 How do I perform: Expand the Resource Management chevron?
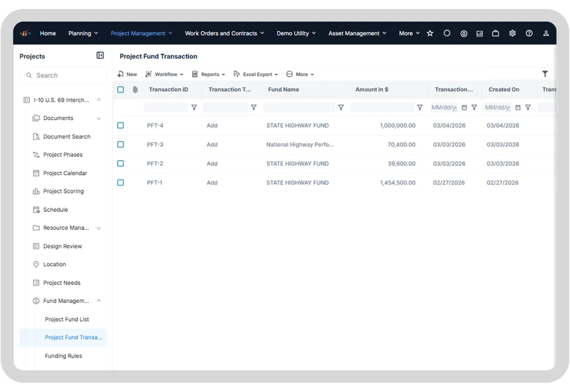coord(99,228)
